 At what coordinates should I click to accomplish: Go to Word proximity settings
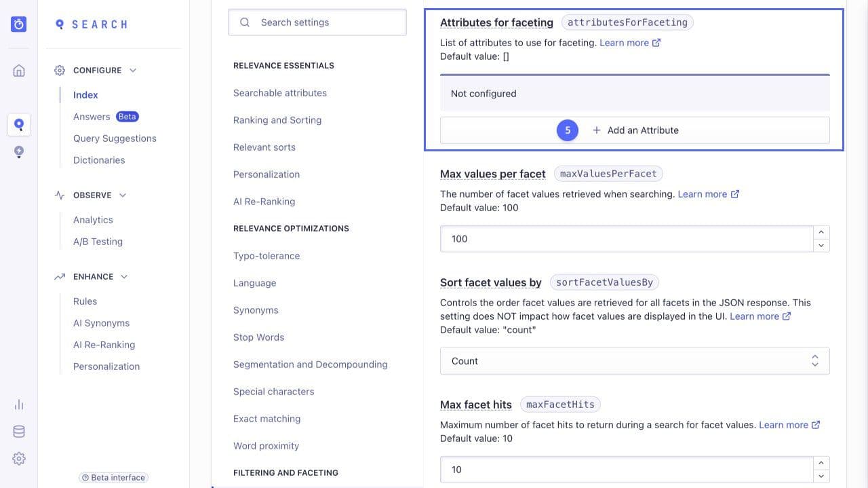[x=266, y=446]
